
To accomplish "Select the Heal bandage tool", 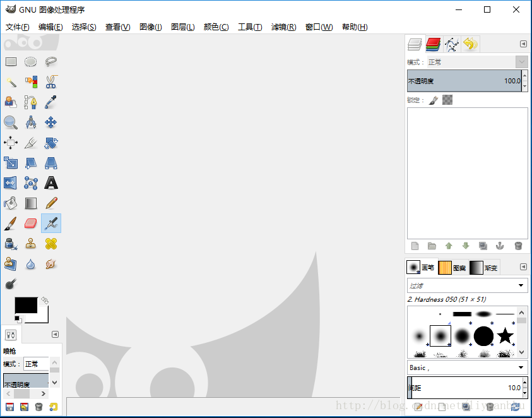I will pos(51,244).
